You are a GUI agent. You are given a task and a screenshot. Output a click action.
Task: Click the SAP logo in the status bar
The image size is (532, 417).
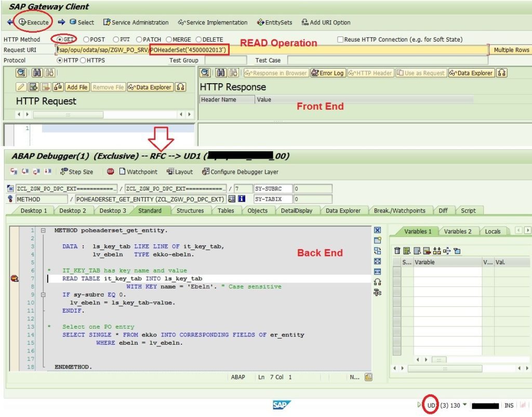click(x=282, y=405)
